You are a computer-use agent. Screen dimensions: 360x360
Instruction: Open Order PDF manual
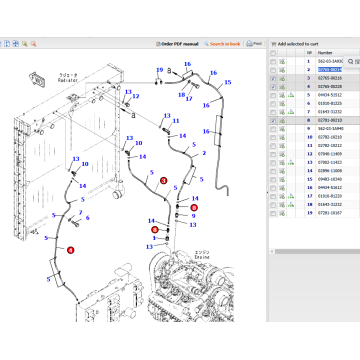[177, 44]
